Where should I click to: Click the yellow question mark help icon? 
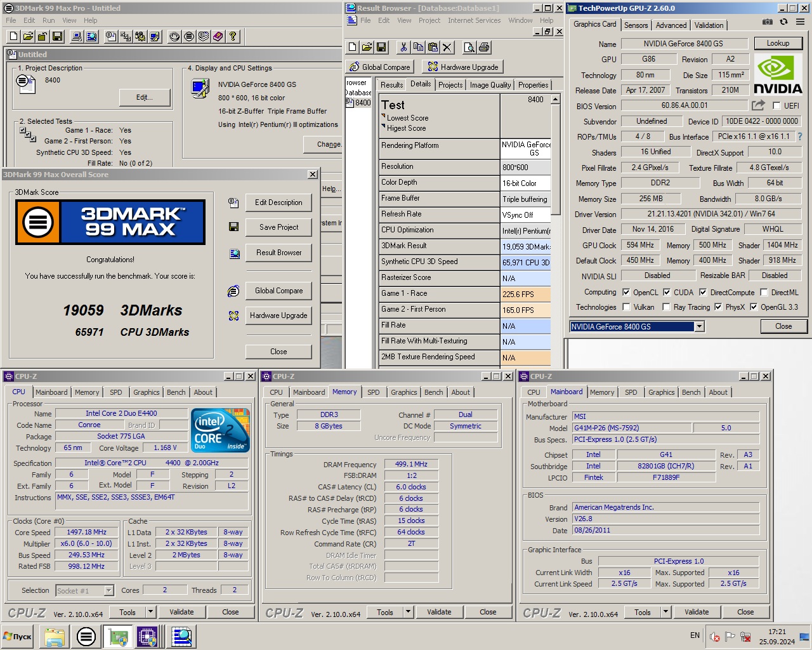point(233,37)
